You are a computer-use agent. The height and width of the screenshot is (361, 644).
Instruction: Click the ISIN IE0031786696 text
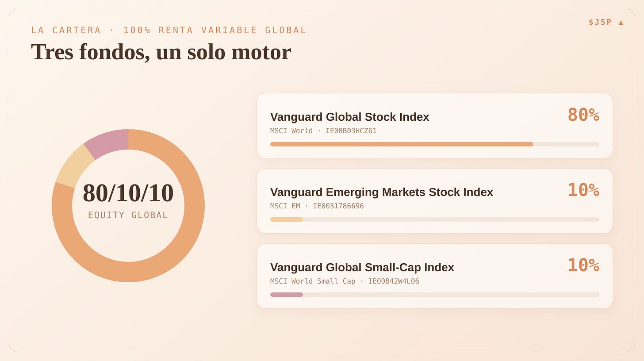[x=338, y=206]
